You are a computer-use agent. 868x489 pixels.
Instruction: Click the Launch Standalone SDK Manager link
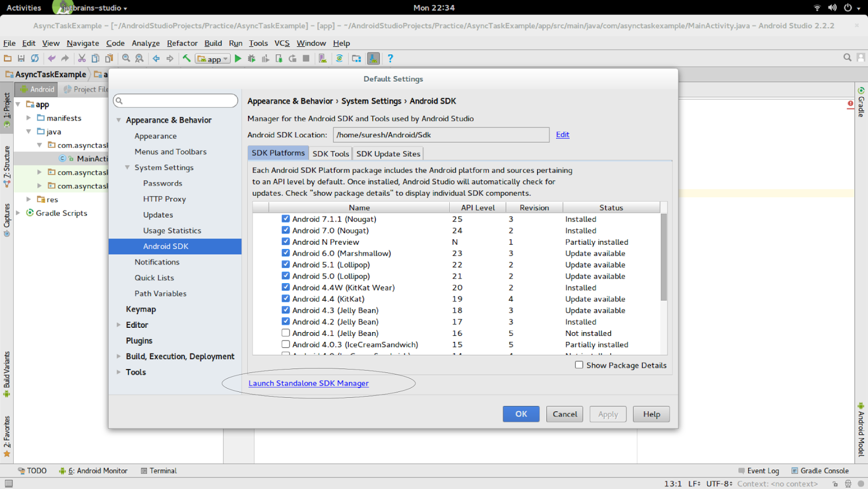coord(308,383)
